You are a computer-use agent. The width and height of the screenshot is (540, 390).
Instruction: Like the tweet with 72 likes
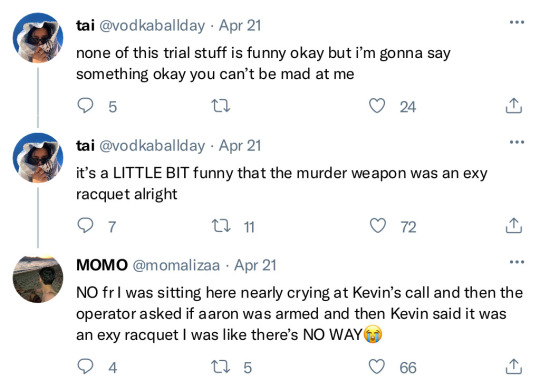coord(377,226)
